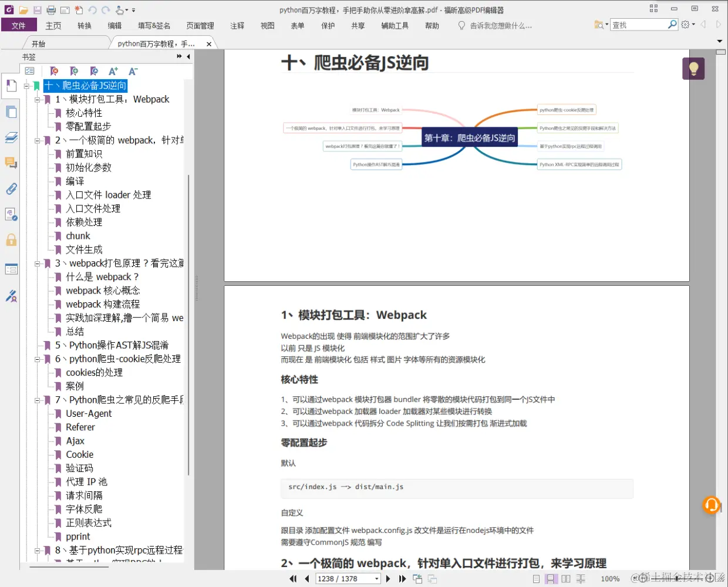Click the email envelope icon in quick toolbar

65,10
